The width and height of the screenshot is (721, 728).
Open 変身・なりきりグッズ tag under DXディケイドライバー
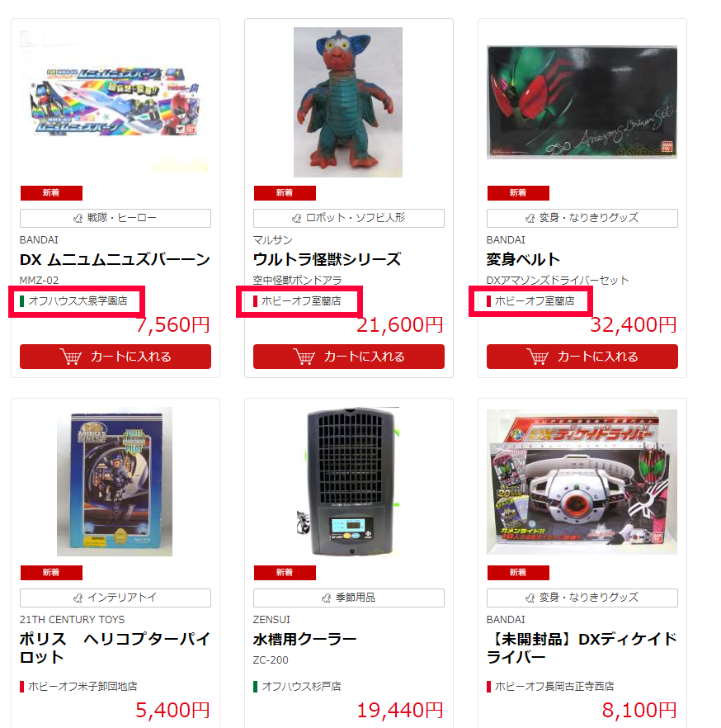(582, 598)
